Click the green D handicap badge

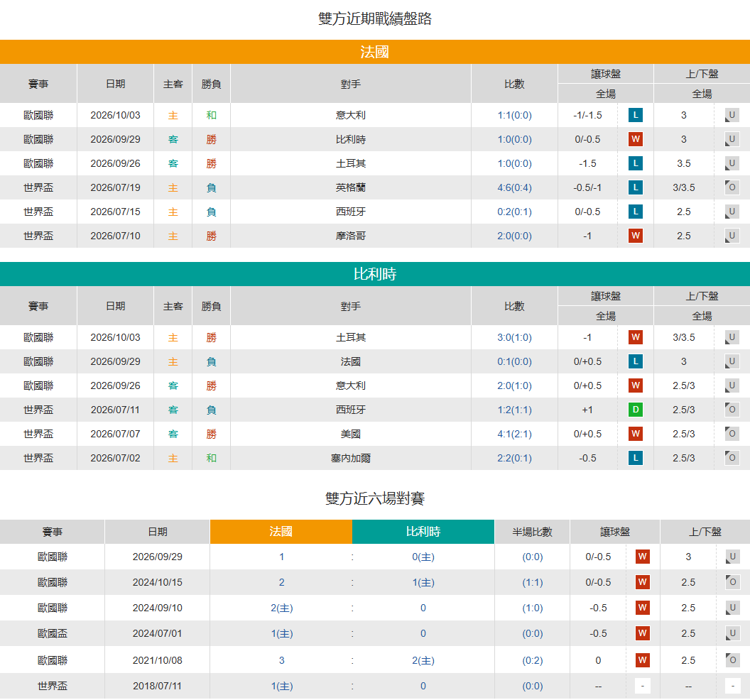point(635,410)
